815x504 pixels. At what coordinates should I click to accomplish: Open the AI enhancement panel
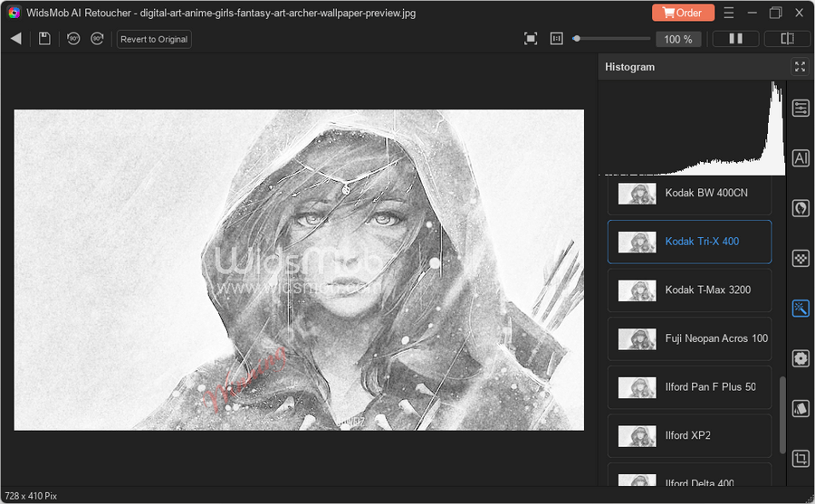801,158
